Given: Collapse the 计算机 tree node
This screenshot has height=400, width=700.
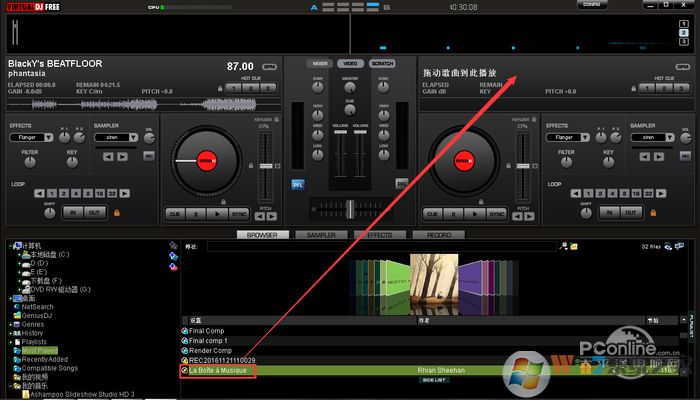Looking at the screenshot, I should 10,246.
